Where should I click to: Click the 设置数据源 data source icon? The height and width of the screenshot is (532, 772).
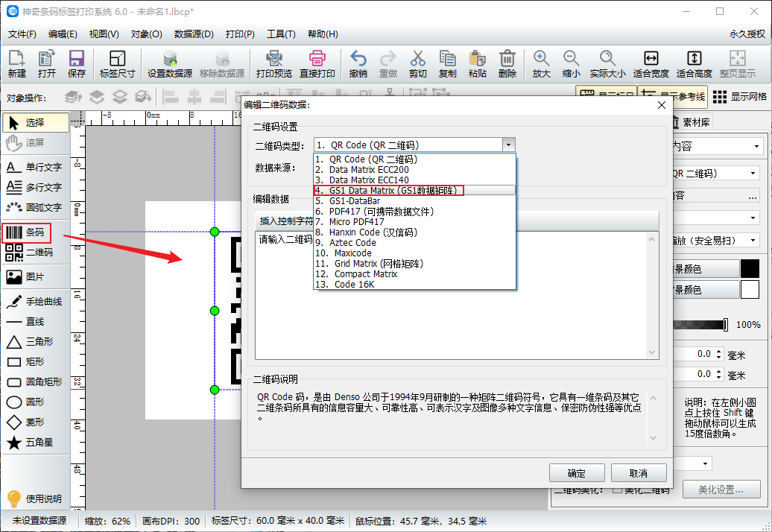(170, 64)
